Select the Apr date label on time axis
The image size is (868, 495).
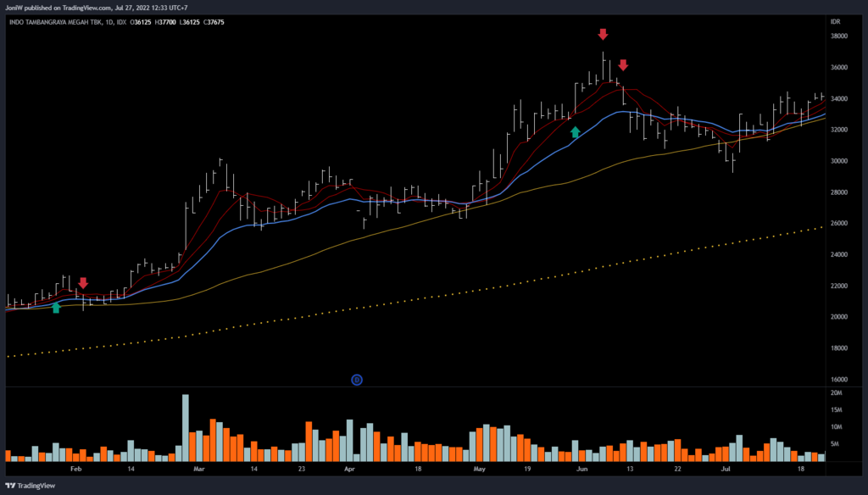coord(348,468)
